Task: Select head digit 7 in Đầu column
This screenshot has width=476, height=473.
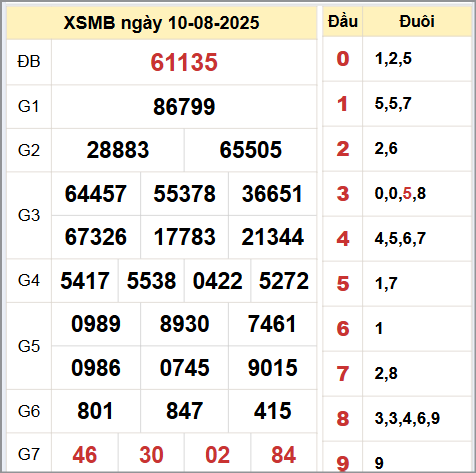Action: pos(343,374)
